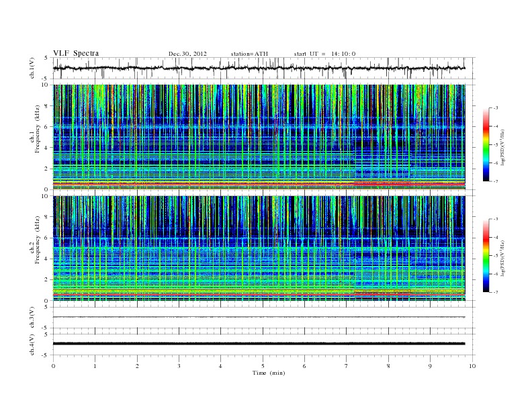532x411 pixels.
Task: Click the ch.3 thin waveform trace
Action: pos(259,317)
